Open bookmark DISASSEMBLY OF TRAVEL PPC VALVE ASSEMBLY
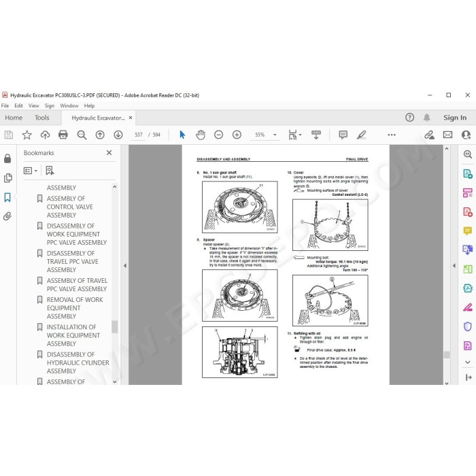The height and width of the screenshot is (476, 476). point(72,261)
